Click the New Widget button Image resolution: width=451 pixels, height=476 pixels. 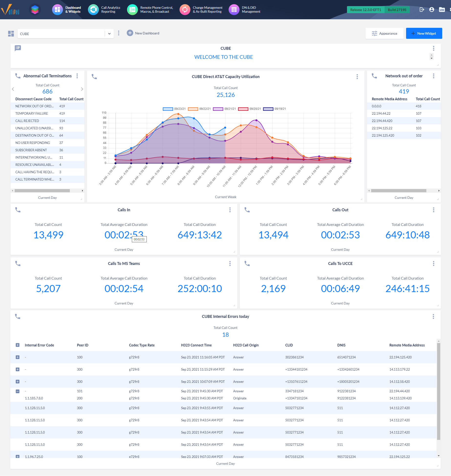424,33
